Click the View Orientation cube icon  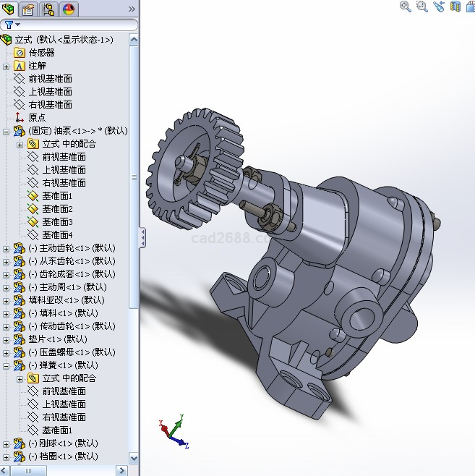470,7
